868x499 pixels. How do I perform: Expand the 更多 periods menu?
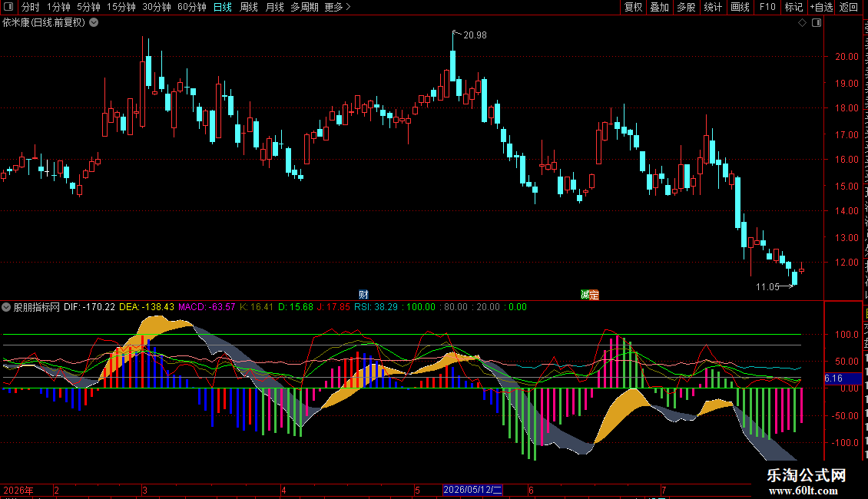(337, 7)
